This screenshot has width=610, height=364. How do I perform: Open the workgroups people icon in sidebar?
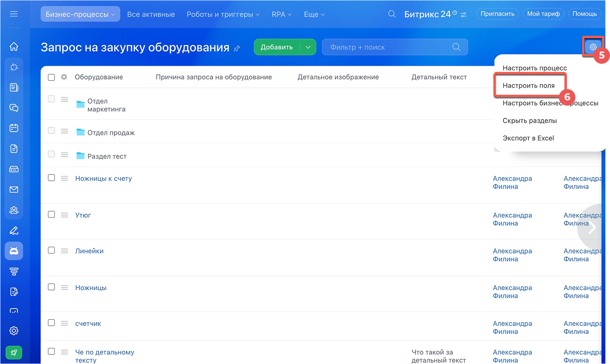[x=14, y=210]
